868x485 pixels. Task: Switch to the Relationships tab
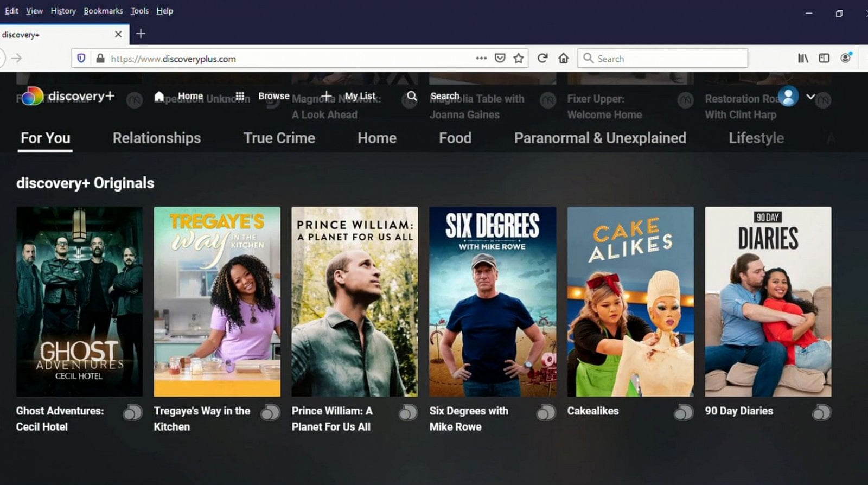[x=157, y=138]
